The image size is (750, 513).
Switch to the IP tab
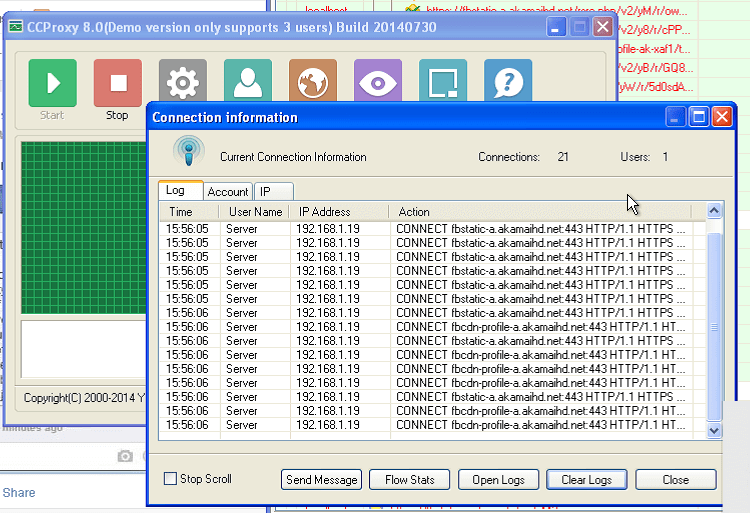coord(274,192)
